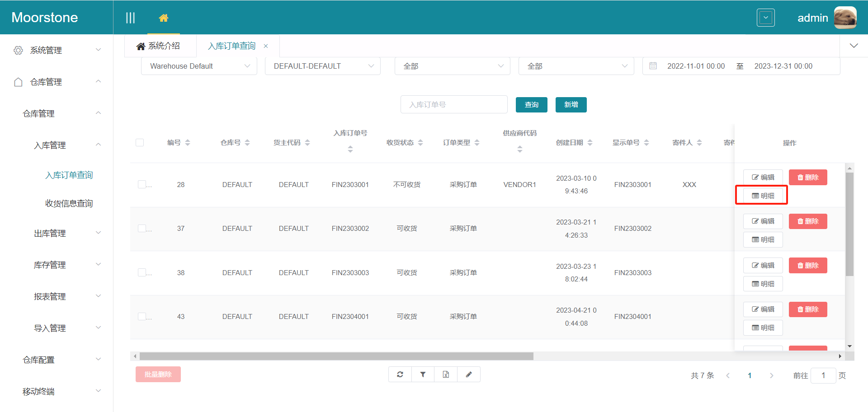This screenshot has height=412, width=868.
Task: Open 收货信息查询 menu item
Action: (x=69, y=203)
